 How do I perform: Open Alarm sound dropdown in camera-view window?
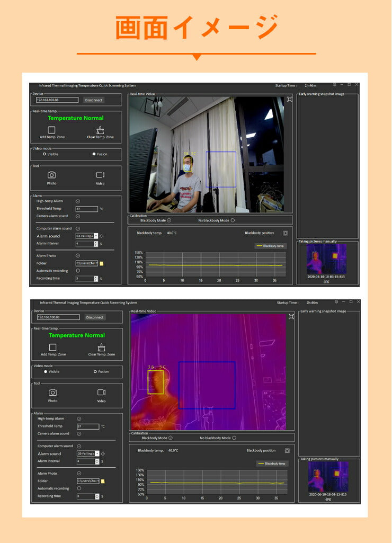point(96,236)
